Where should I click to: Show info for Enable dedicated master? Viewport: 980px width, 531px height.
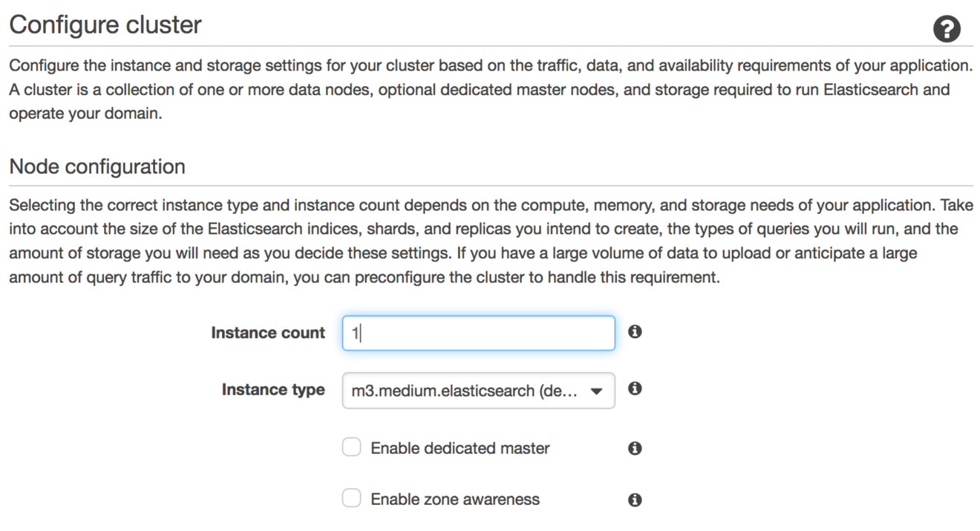(x=635, y=449)
